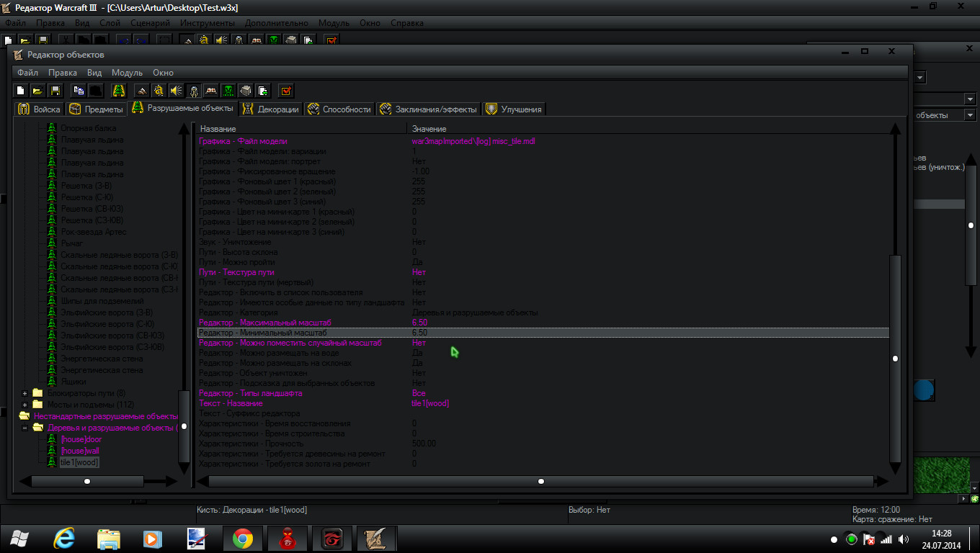This screenshot has height=553, width=980.
Task: Click Значение column header
Action: [x=649, y=128]
